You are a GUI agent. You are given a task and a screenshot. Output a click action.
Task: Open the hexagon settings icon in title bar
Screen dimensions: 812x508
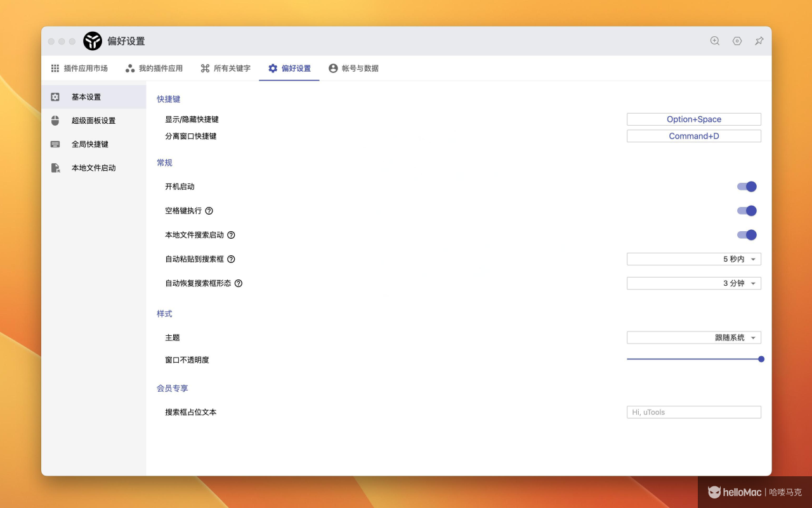[737, 41]
